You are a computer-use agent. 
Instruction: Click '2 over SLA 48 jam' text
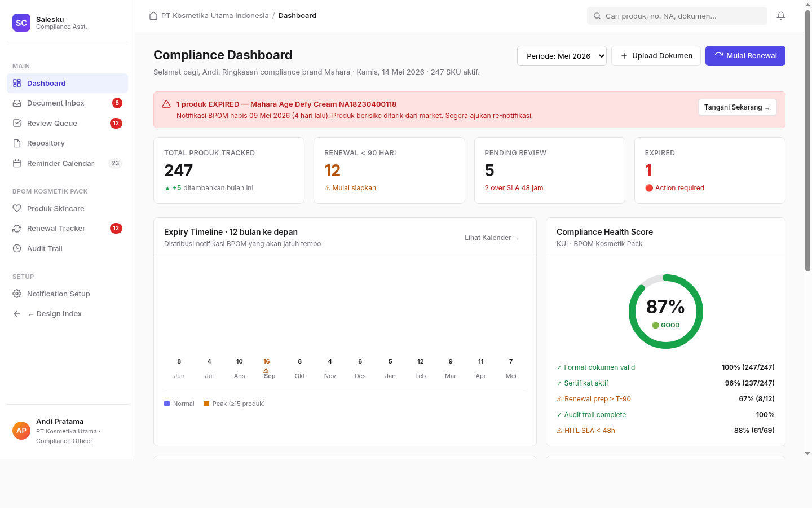(514, 188)
